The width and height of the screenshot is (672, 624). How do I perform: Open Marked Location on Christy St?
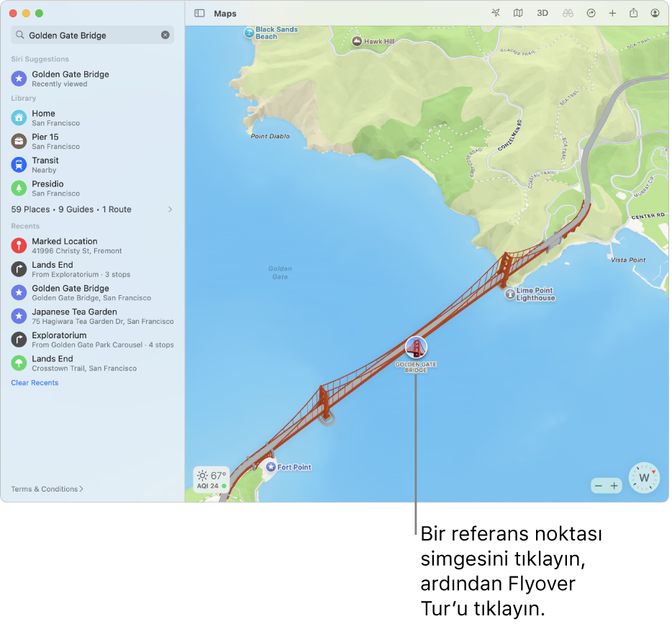pyautogui.click(x=93, y=246)
